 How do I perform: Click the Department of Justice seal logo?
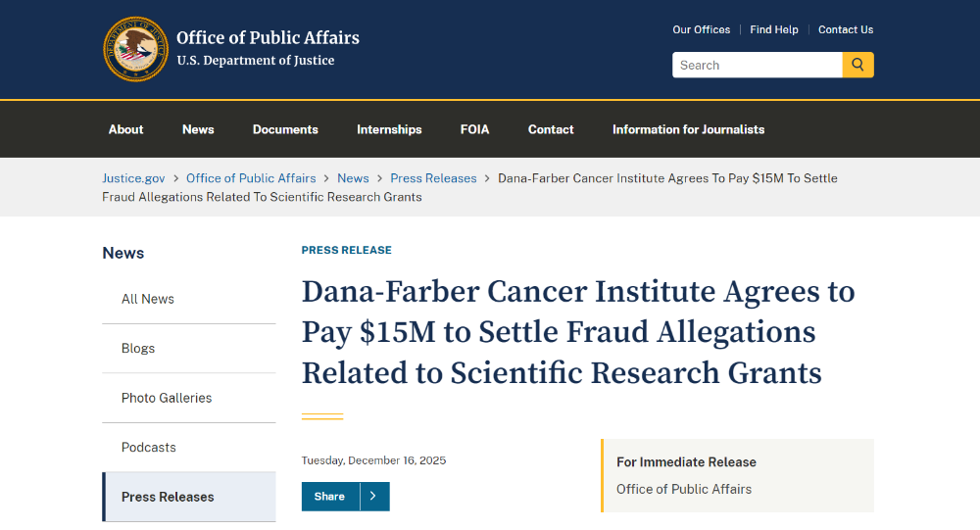[136, 49]
